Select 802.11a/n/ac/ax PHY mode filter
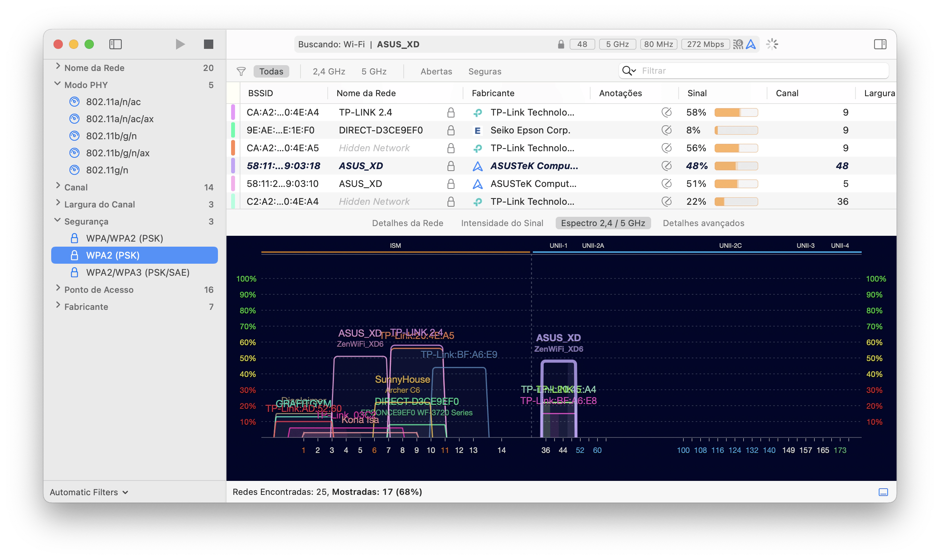The height and width of the screenshot is (560, 940). (x=134, y=119)
